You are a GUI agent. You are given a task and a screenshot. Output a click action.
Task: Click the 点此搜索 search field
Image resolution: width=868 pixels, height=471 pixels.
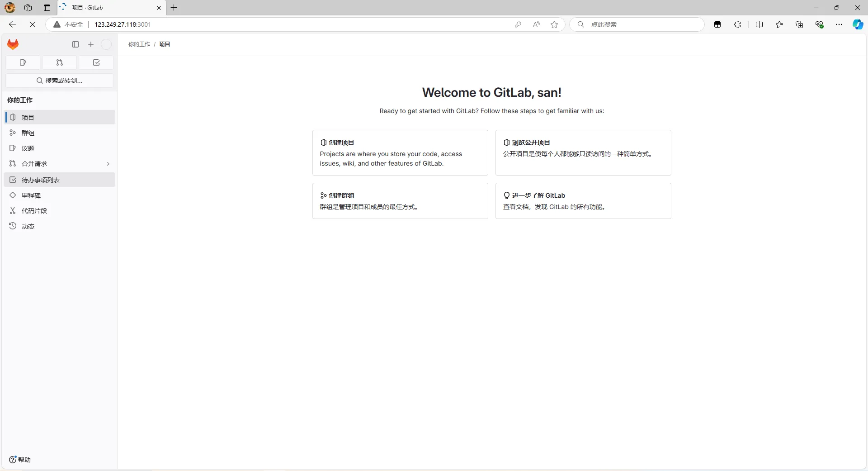tap(637, 24)
